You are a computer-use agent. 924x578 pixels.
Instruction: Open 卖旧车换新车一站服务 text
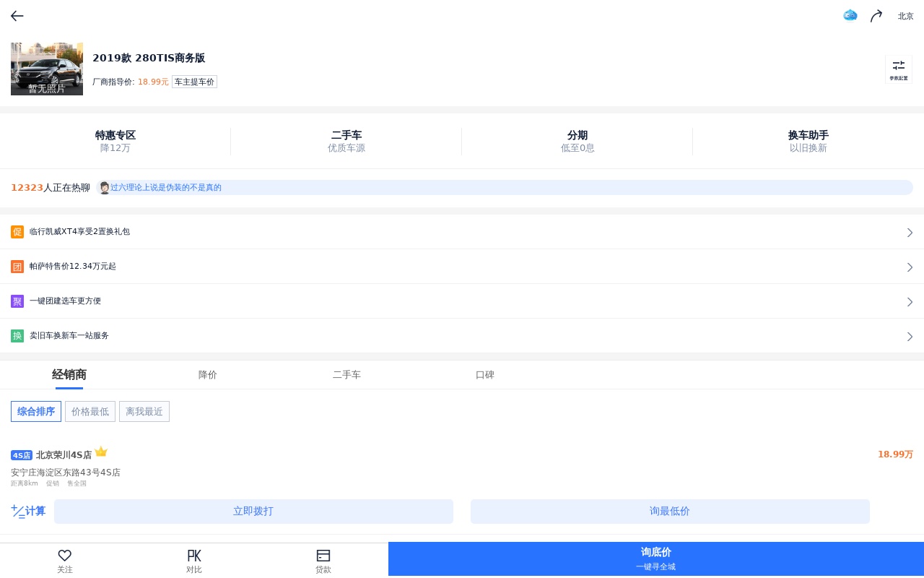click(x=69, y=336)
